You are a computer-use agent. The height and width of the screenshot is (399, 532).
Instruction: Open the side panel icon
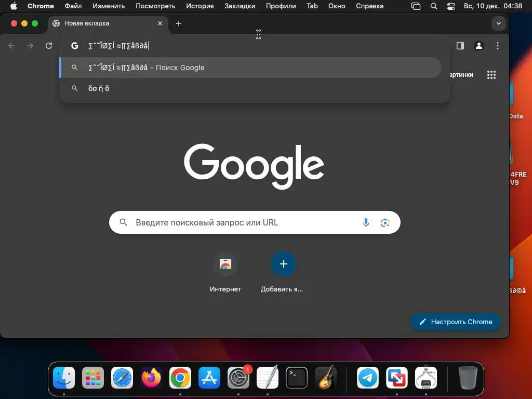tap(460, 46)
